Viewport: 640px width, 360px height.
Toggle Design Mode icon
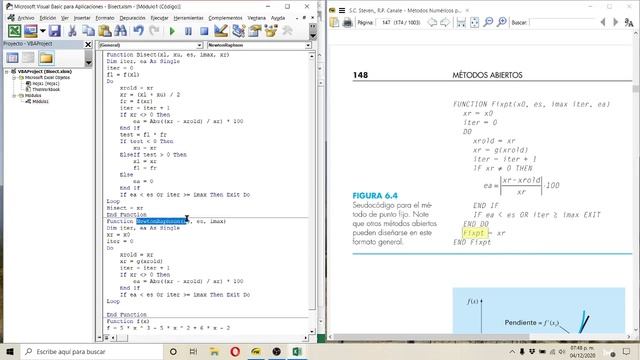pos(221,31)
